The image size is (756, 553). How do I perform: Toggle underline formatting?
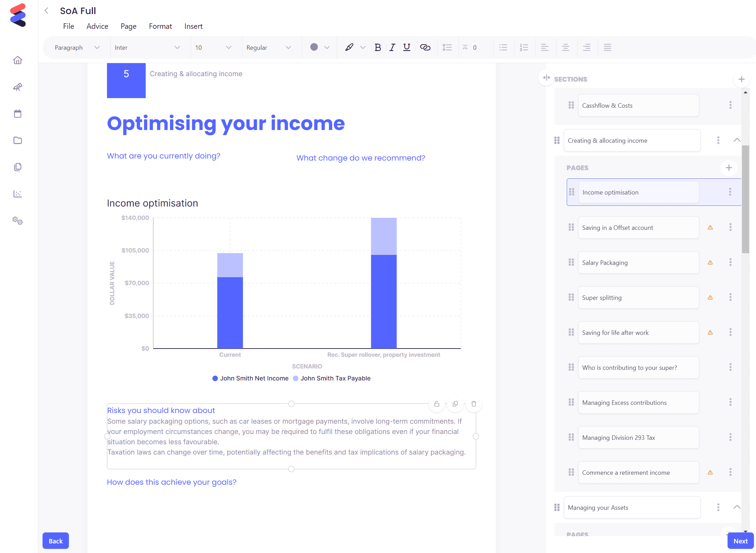coord(407,47)
